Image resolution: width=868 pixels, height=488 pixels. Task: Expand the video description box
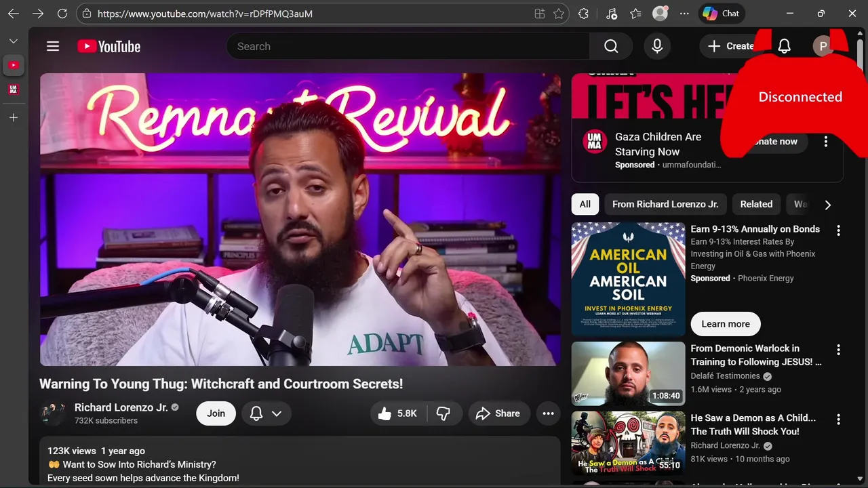click(300, 462)
